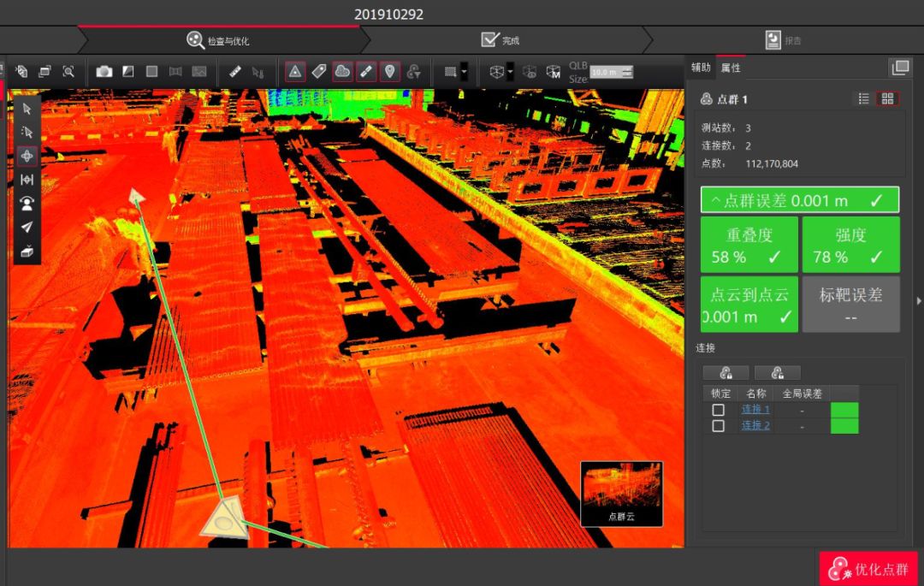Collapse the 点群误差 0.001 m bar
Screen dimensions: 924x586
click(800, 200)
